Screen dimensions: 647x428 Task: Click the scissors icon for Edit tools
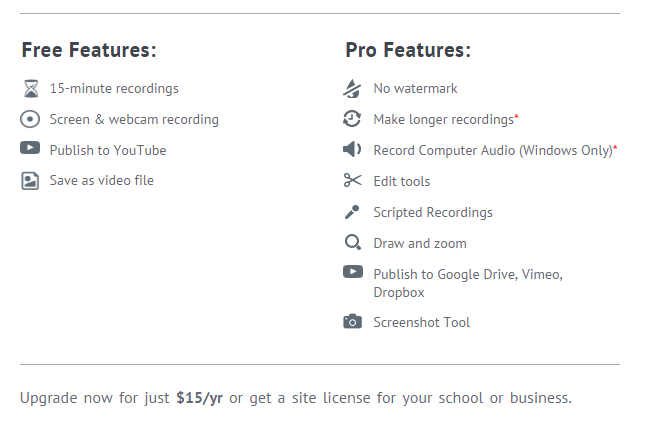(352, 180)
